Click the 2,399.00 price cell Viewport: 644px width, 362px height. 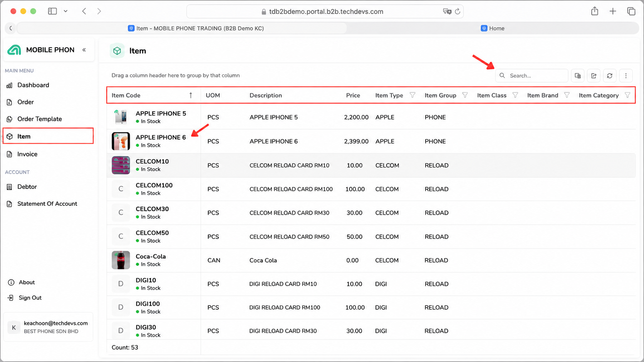tap(356, 141)
